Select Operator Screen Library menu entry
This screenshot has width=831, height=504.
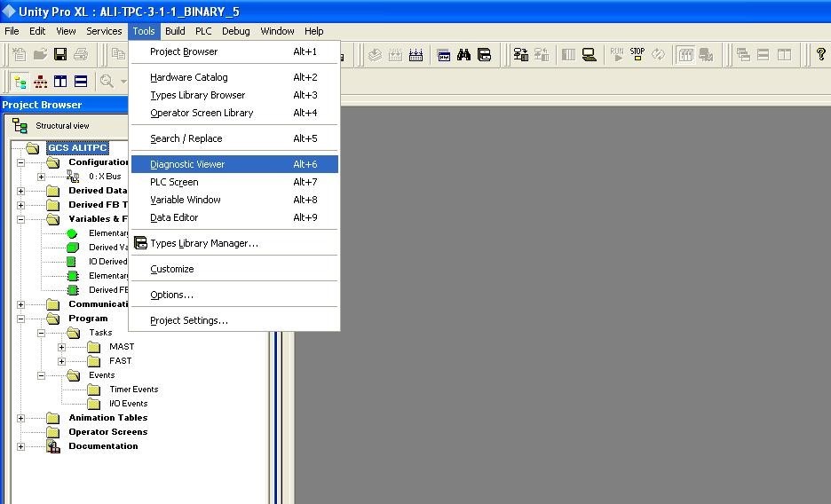234,113
